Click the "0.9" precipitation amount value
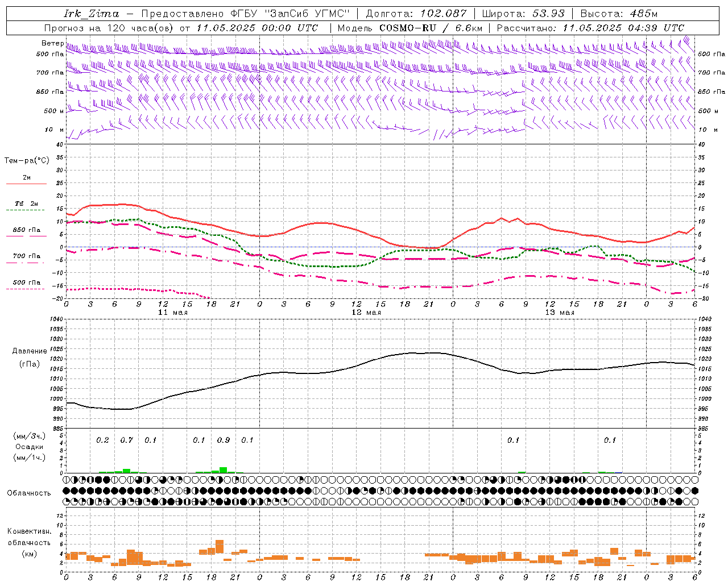This screenshot has width=728, height=582. (224, 440)
